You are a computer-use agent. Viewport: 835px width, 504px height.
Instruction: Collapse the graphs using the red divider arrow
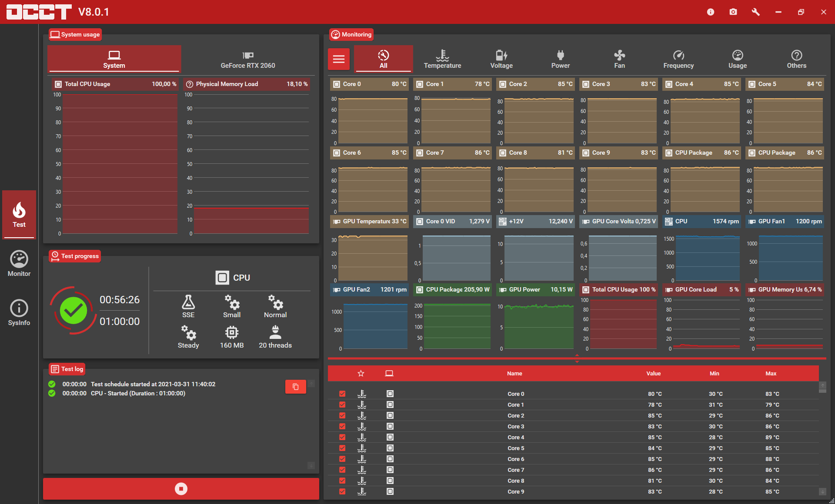click(577, 358)
